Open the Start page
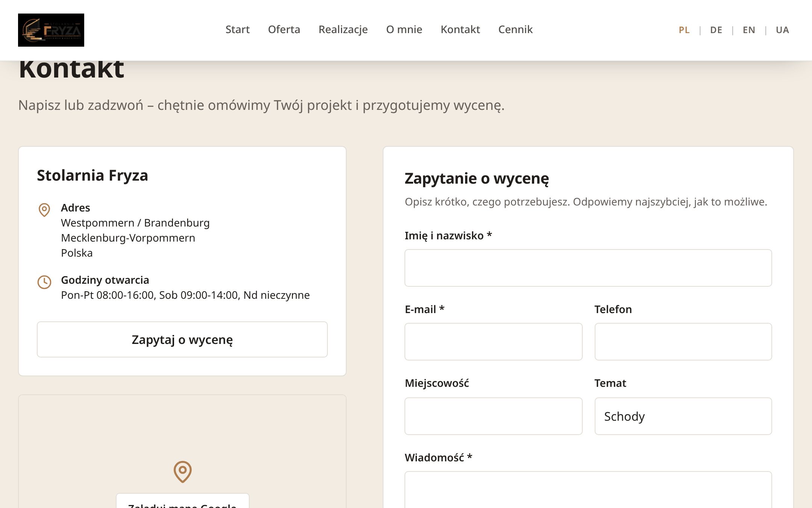The image size is (812, 508). tap(238, 29)
